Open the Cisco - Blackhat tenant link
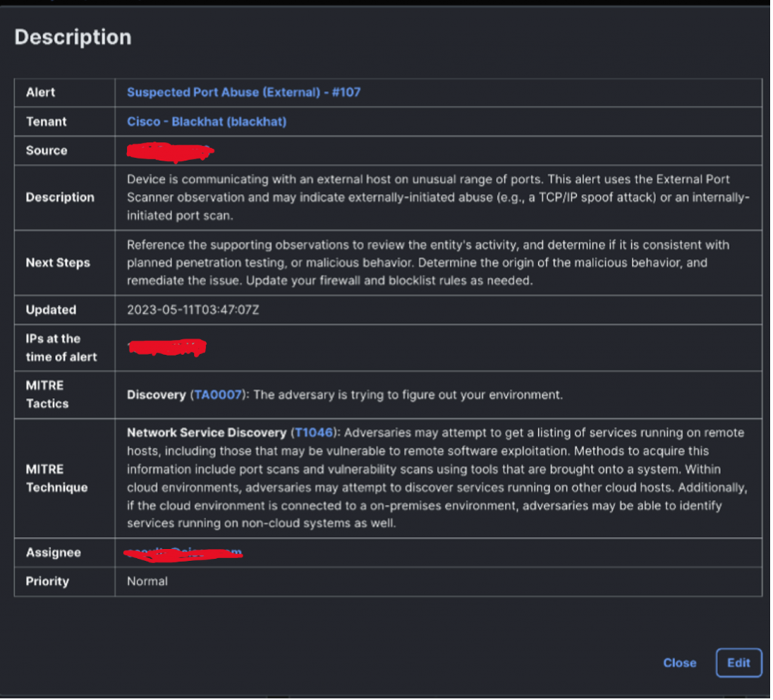Screen dimensions: 773x700 point(206,122)
